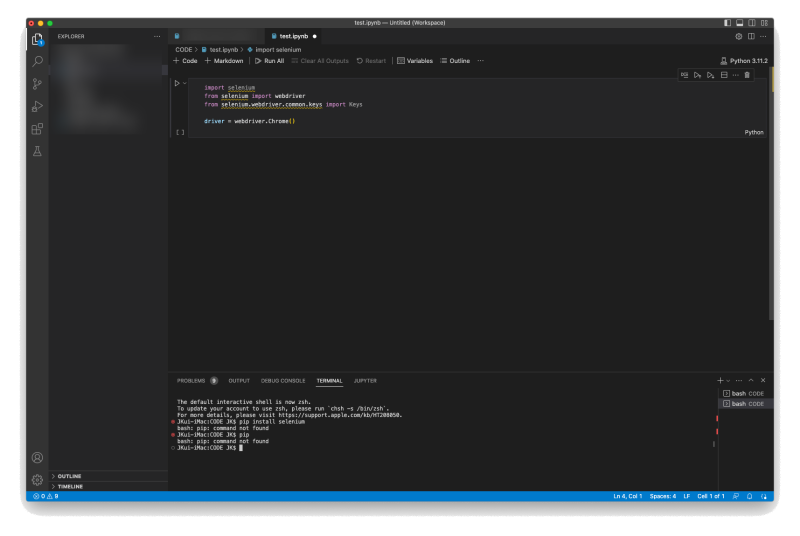The width and height of the screenshot is (800, 536).
Task: Click Restart kernel button
Action: click(x=371, y=61)
